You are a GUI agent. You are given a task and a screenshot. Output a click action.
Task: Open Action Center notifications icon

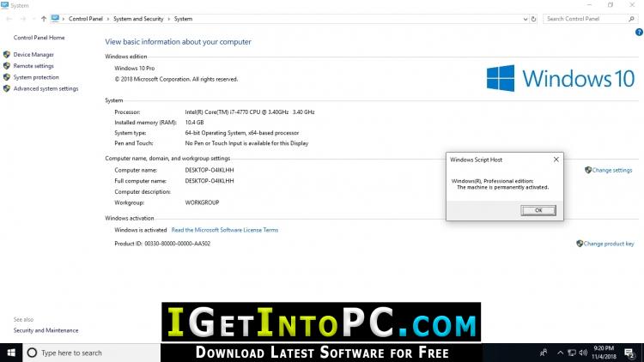[629, 353]
